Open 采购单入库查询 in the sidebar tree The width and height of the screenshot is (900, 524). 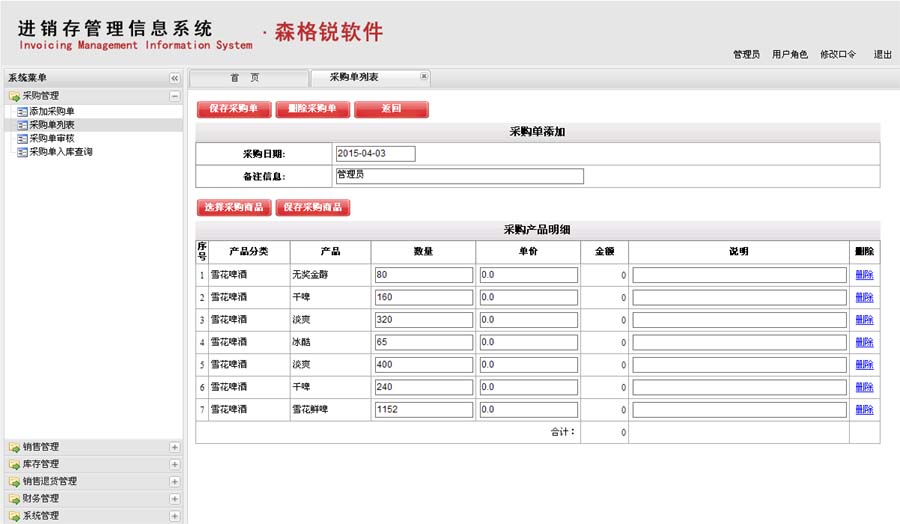(x=60, y=152)
